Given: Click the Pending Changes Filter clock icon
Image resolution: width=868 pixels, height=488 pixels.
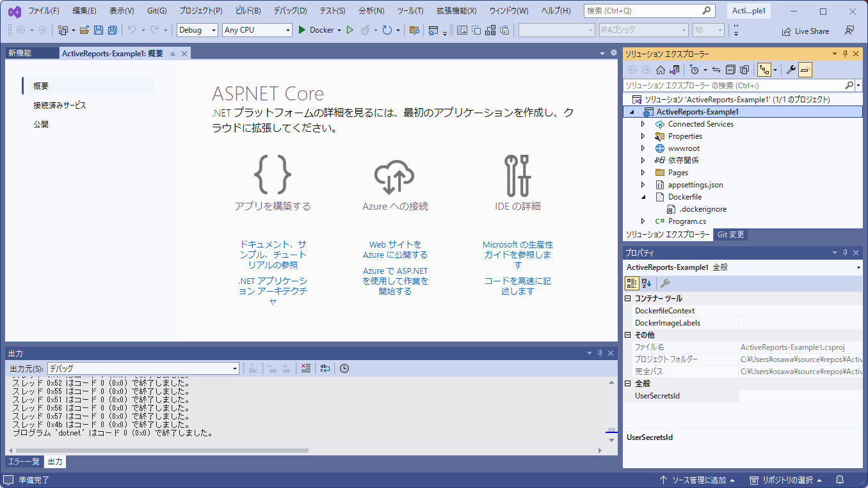Looking at the screenshot, I should [694, 70].
